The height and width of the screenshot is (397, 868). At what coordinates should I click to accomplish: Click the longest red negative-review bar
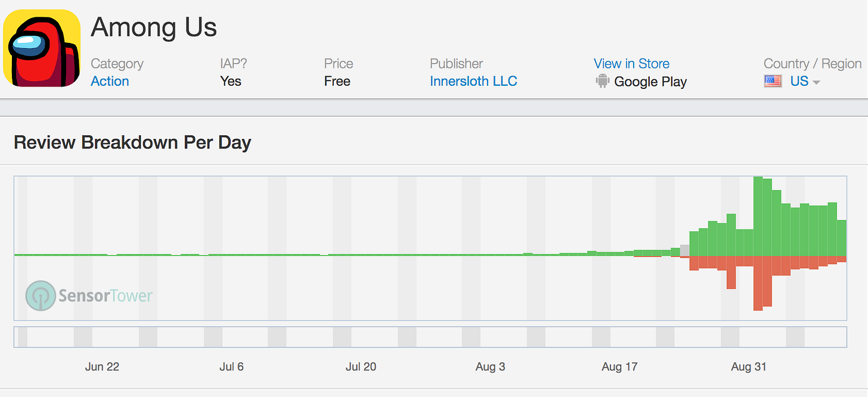758,283
